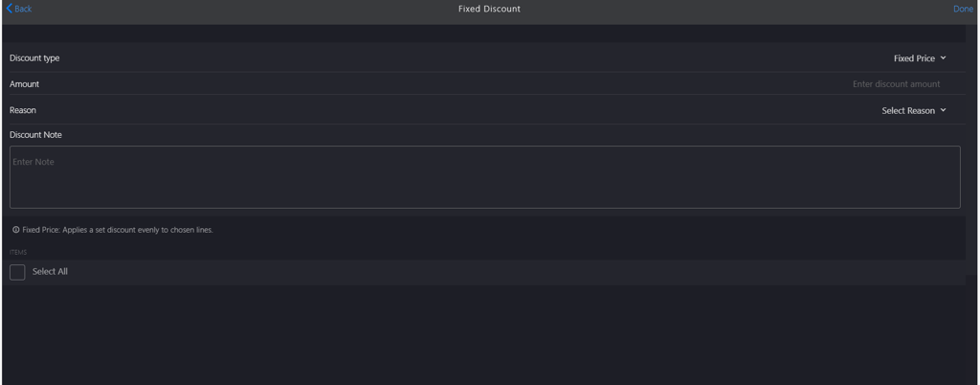980x385 pixels.
Task: Go back using the Back button
Action: click(19, 9)
